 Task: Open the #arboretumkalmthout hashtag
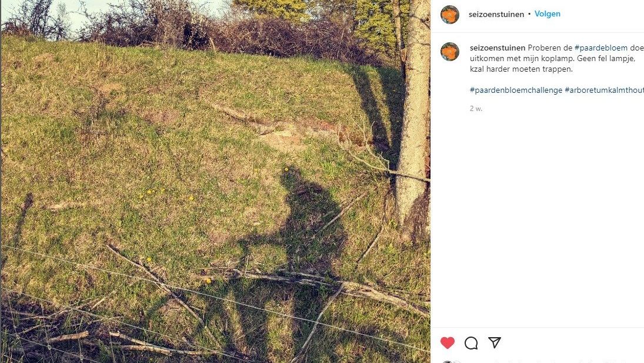click(604, 90)
